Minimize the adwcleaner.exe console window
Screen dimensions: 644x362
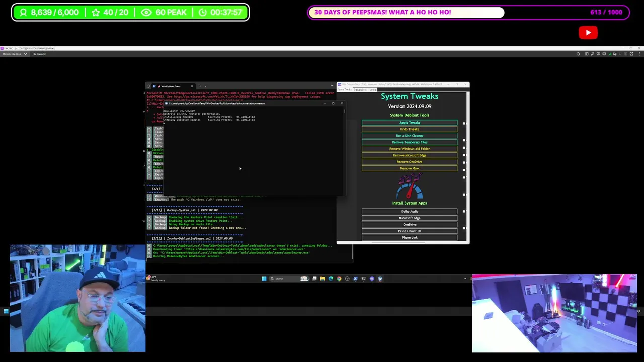[325, 103]
